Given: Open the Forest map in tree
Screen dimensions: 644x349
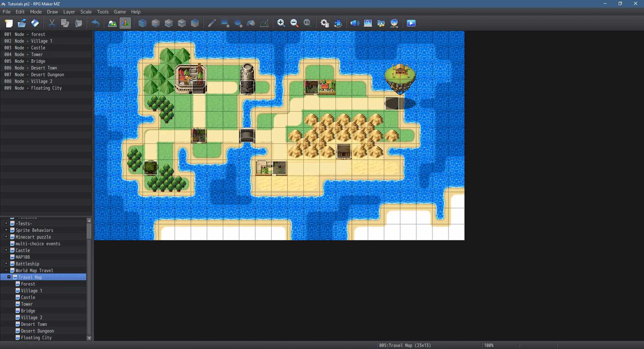Looking at the screenshot, I should pos(28,284).
